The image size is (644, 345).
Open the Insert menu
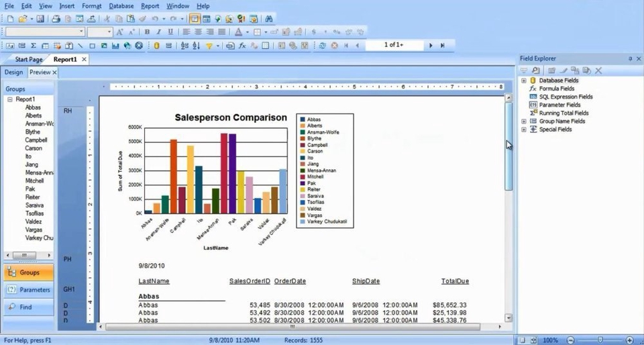click(67, 6)
